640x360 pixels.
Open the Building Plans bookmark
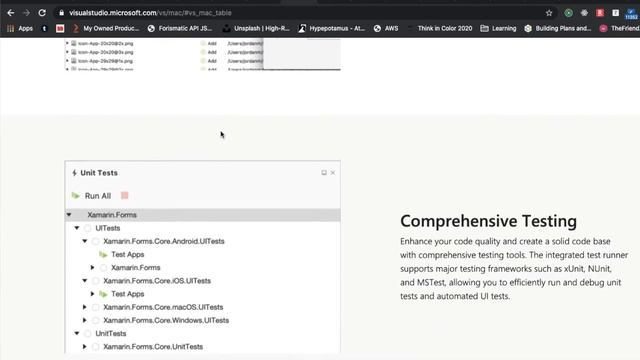[558, 29]
